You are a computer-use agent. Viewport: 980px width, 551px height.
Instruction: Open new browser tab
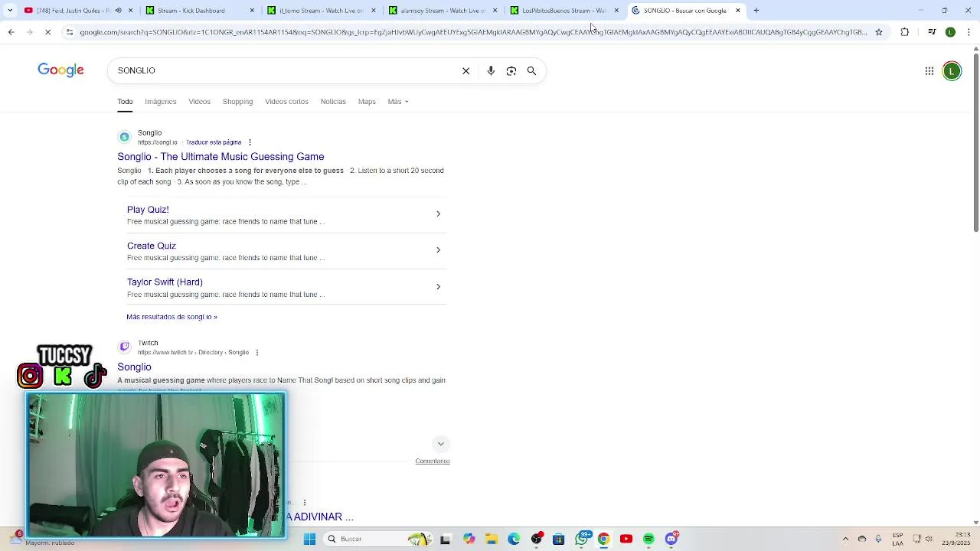click(756, 11)
